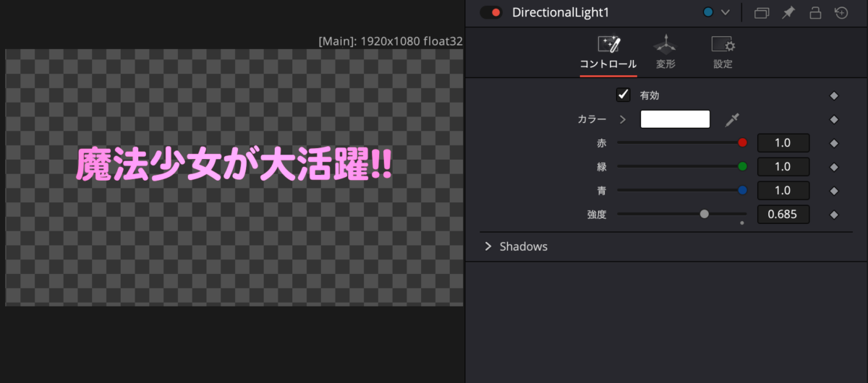The image size is (868, 383).
Task: Click the [Main]: 1920x1080 float32 viewer label
Action: [x=390, y=41]
